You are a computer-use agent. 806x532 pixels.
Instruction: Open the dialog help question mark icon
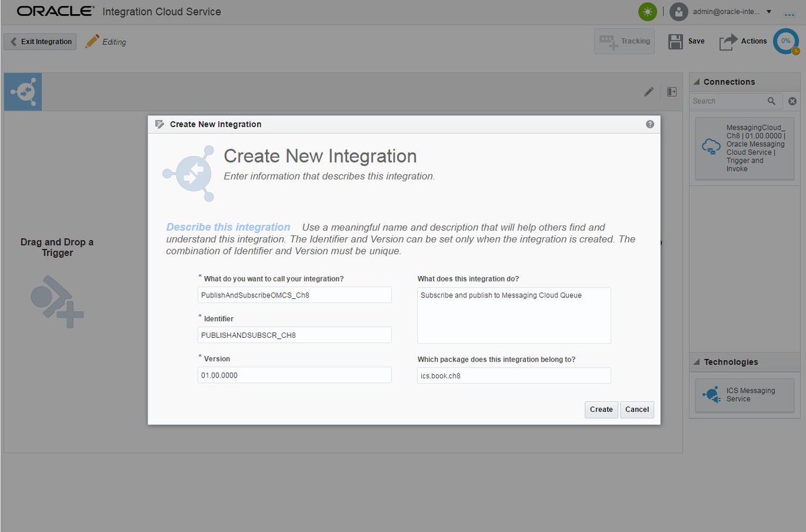pyautogui.click(x=650, y=124)
